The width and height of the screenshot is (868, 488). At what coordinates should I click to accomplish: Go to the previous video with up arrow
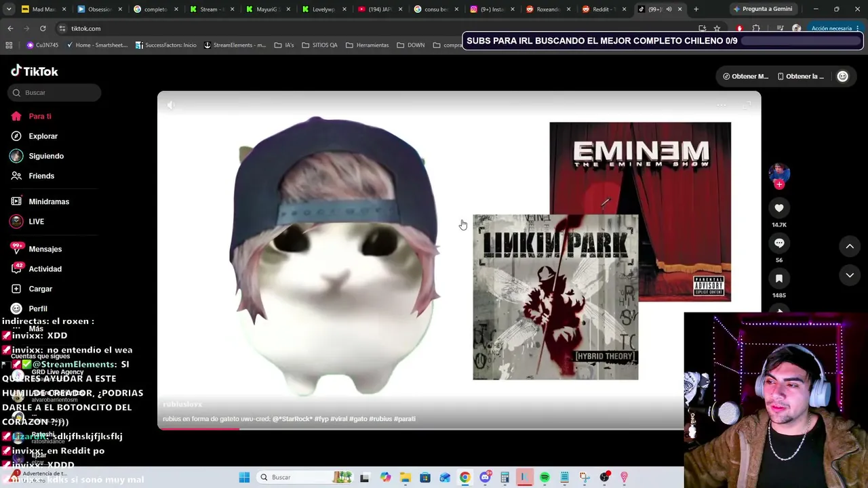pos(850,247)
